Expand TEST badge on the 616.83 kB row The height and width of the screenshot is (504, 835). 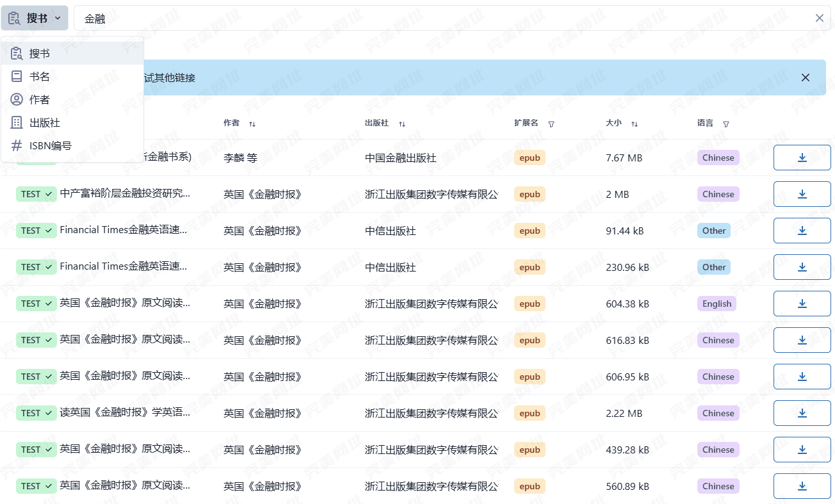click(x=36, y=340)
